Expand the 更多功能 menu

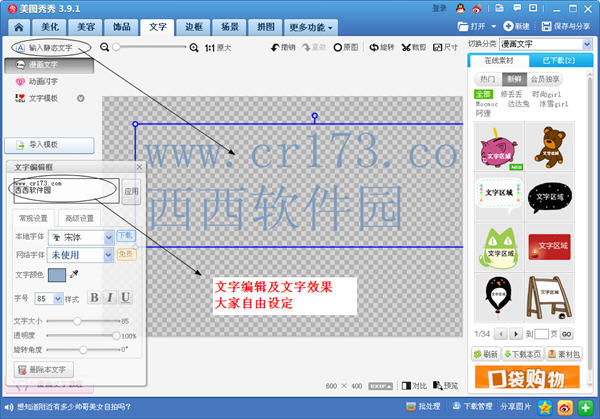tap(311, 27)
